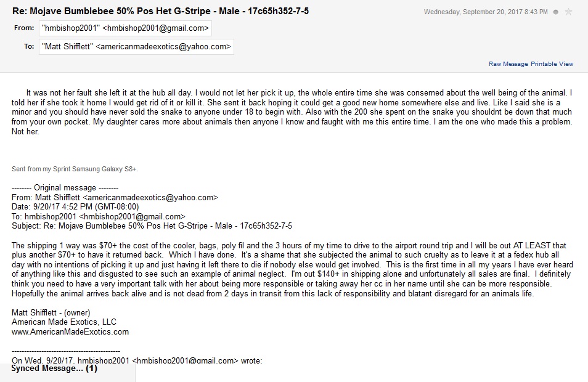Screen dimensions: 588x382
Task: Click the From: label
Action: click(24, 28)
